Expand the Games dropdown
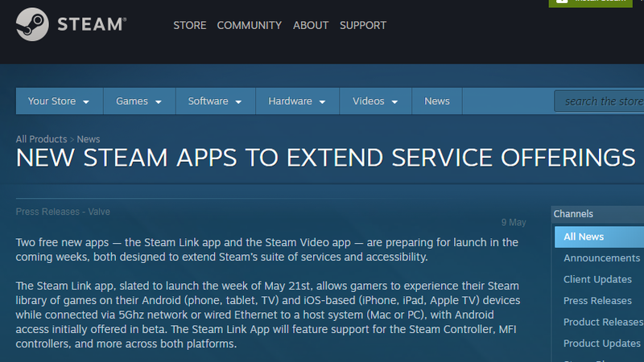Screen dimensions: 644x362 point(139,101)
